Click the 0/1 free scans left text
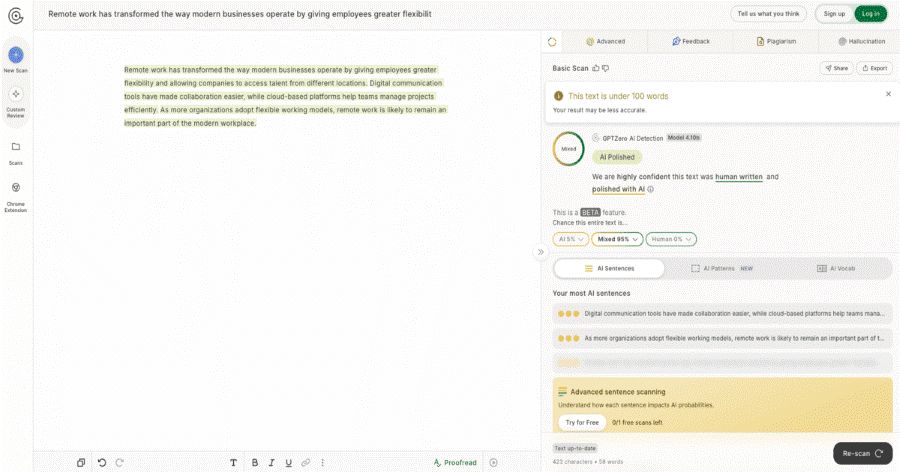900x472 pixels. coord(637,423)
